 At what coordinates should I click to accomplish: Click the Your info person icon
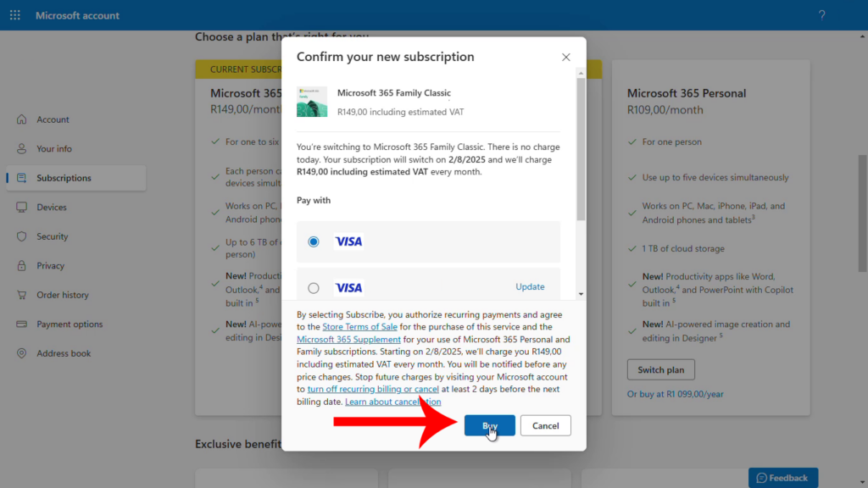tap(20, 148)
